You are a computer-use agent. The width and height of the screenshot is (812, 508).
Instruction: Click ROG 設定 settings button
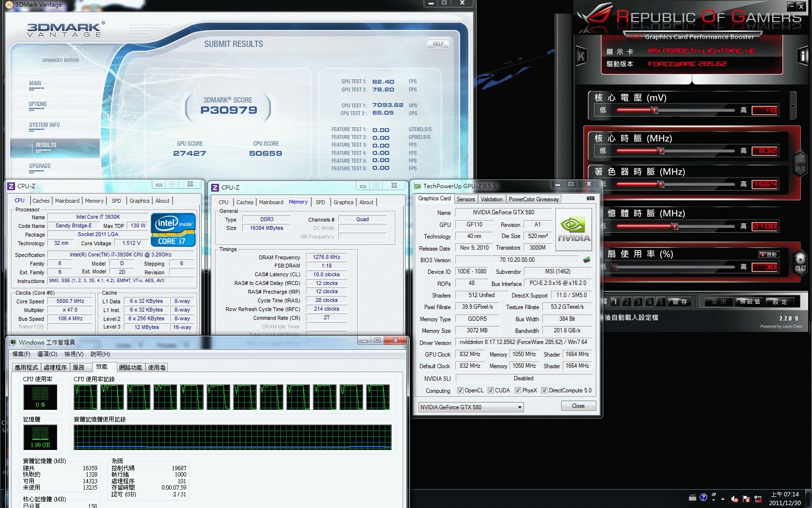(780, 301)
